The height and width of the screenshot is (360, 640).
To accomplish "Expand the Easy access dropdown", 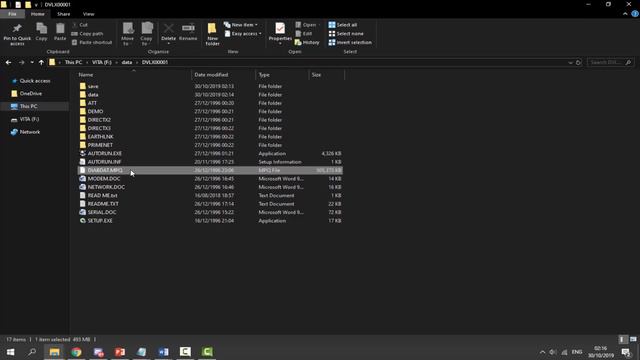I will (x=243, y=33).
